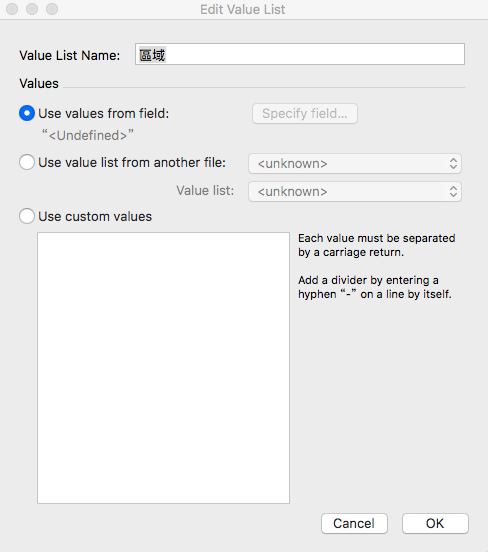This screenshot has width=488, height=552.
Task: Click the hyphen divider hint text
Action: click(x=375, y=287)
